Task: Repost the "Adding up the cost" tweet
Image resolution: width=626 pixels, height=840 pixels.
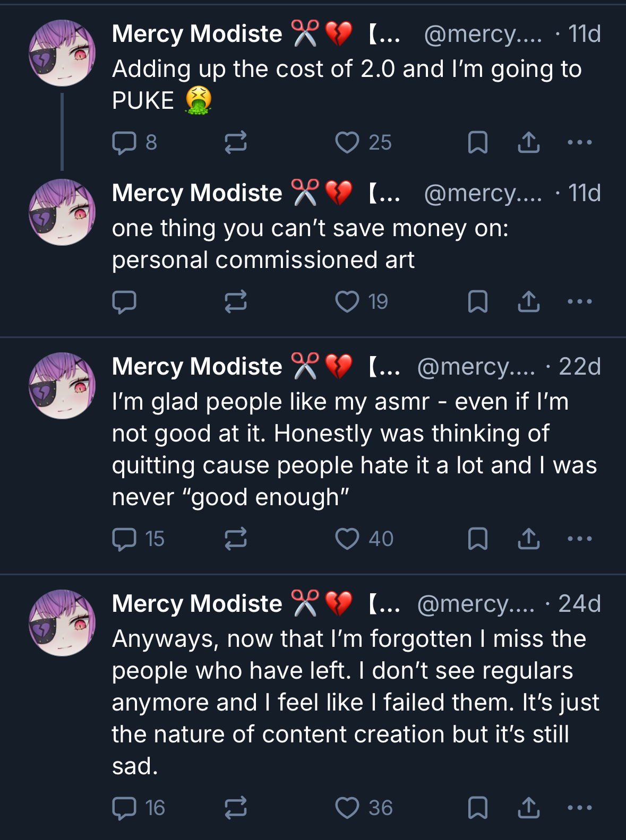Action: (235, 143)
